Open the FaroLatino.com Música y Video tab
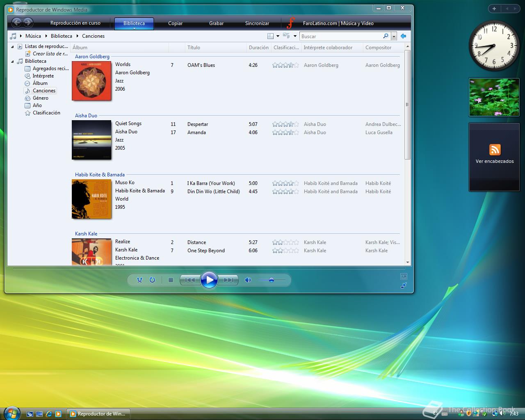The height and width of the screenshot is (420, 525). pyautogui.click(x=338, y=23)
